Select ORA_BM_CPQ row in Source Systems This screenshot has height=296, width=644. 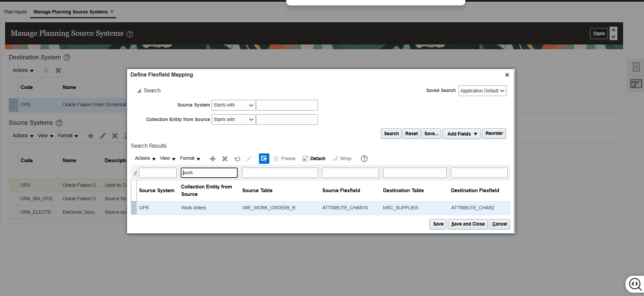[x=67, y=199]
